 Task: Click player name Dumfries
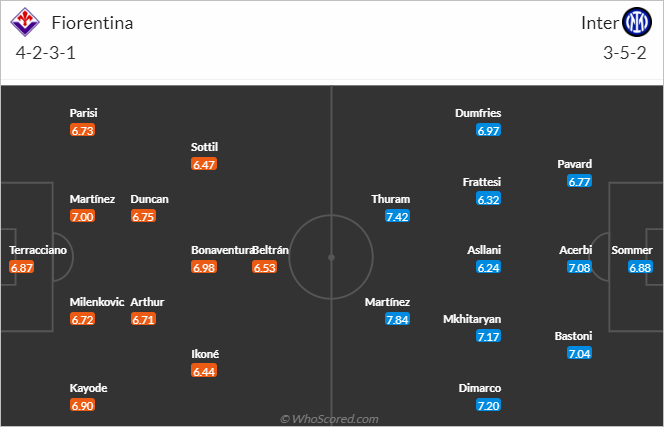point(478,113)
